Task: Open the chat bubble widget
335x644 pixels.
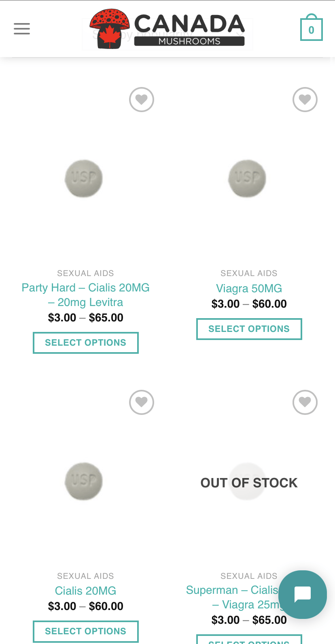Action: [302, 594]
